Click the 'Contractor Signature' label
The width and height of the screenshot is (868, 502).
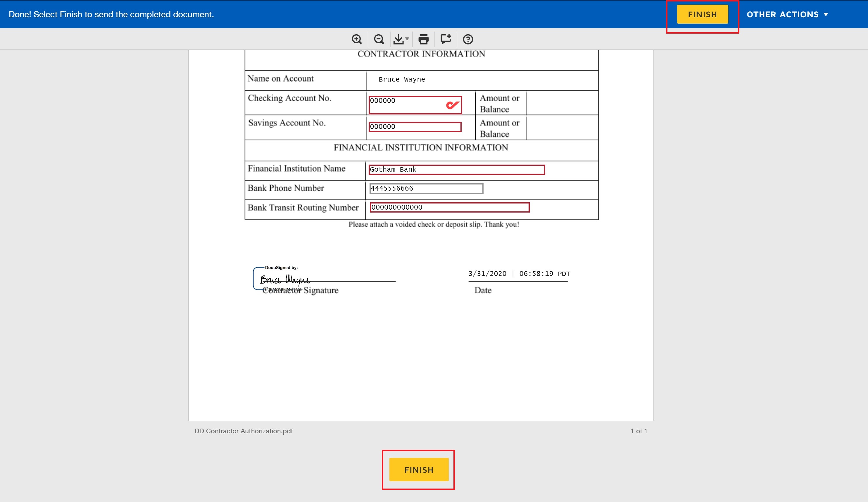[x=300, y=290]
